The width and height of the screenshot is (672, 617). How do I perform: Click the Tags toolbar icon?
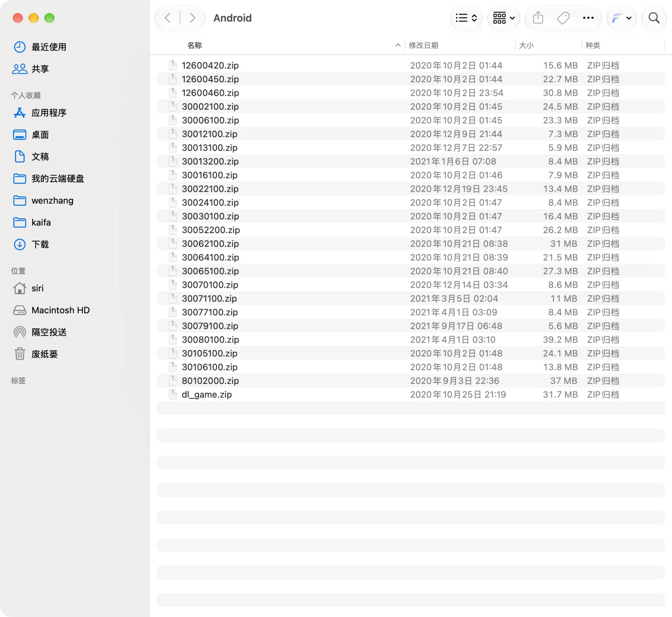[x=563, y=18]
